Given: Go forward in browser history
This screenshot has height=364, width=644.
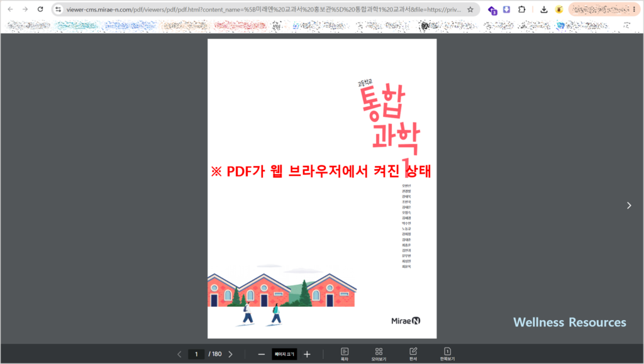Looking at the screenshot, I should pos(25,9).
